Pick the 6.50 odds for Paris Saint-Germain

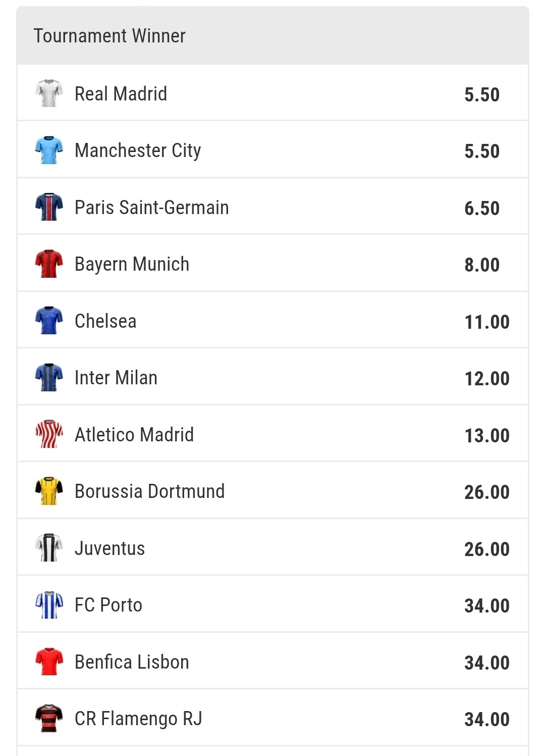coord(482,208)
